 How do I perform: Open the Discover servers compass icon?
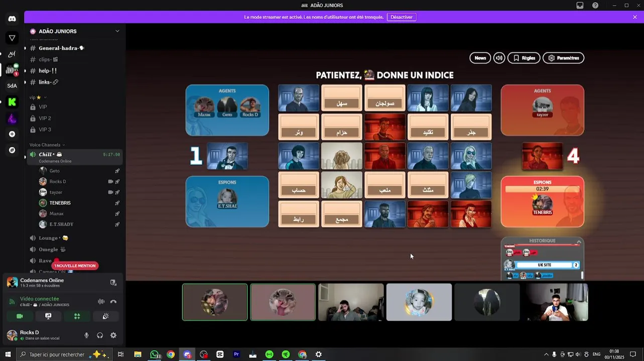[12, 150]
